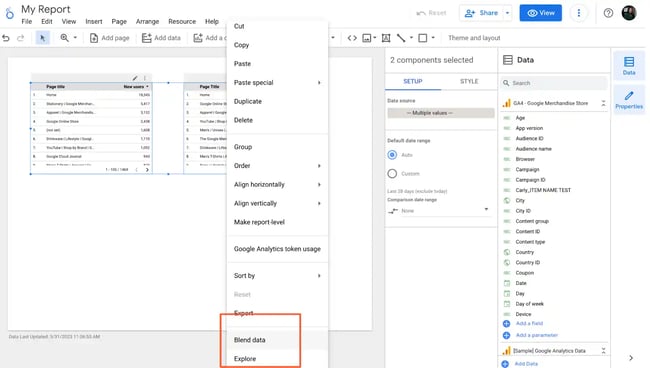
Task: Switch to the STYLE tab
Action: 469,81
